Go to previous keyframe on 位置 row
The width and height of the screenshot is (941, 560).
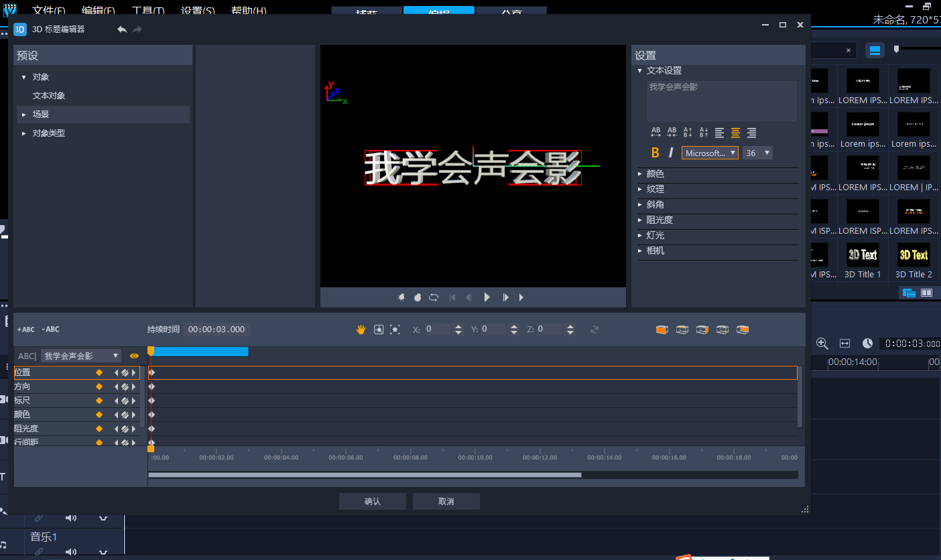tap(116, 372)
